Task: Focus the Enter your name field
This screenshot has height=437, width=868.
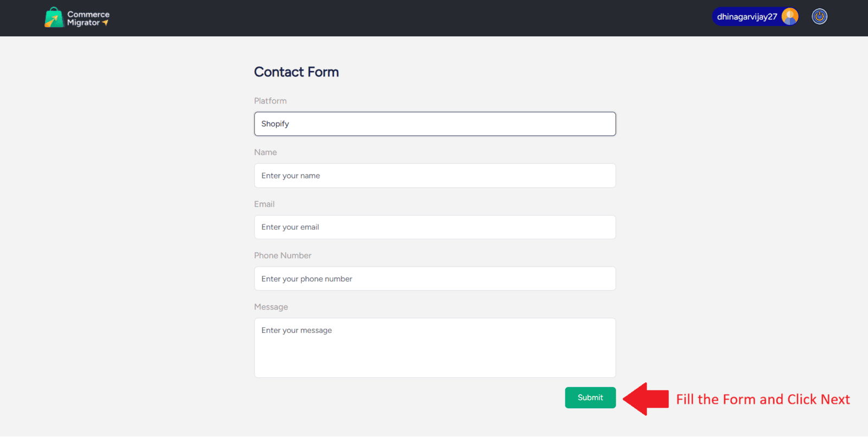Action: (435, 176)
